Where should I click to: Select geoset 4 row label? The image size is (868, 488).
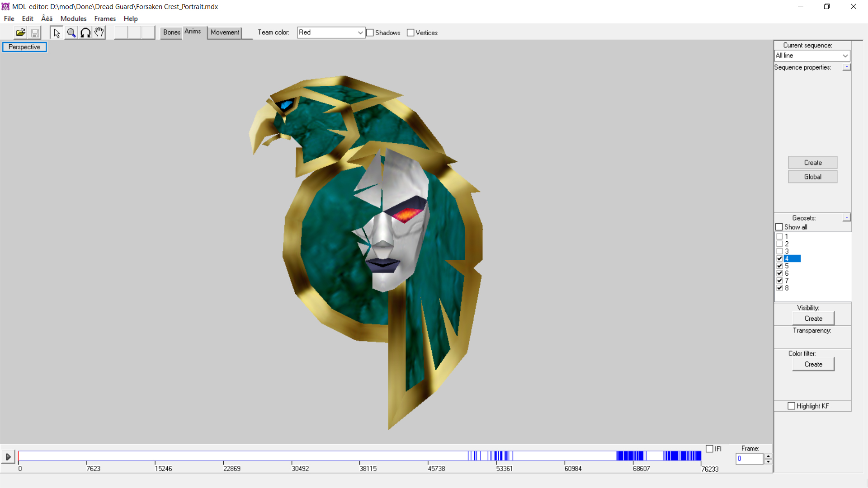(792, 258)
